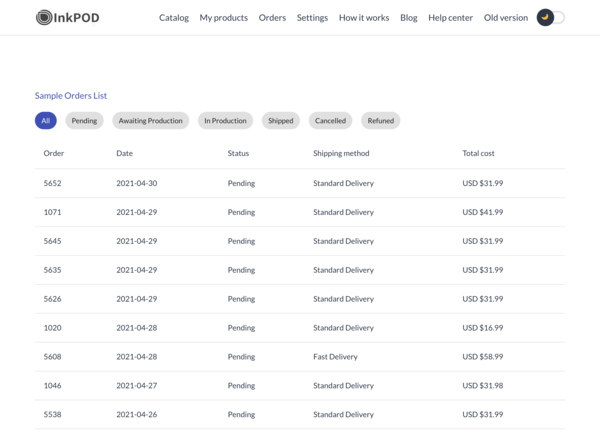600x433 pixels.
Task: Open the Help center link
Action: tap(450, 18)
